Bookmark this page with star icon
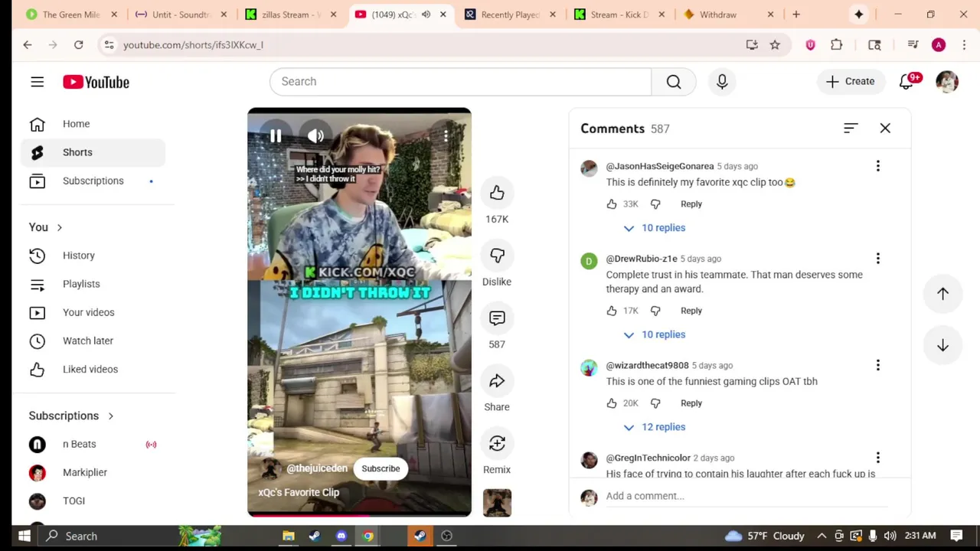 pyautogui.click(x=775, y=45)
